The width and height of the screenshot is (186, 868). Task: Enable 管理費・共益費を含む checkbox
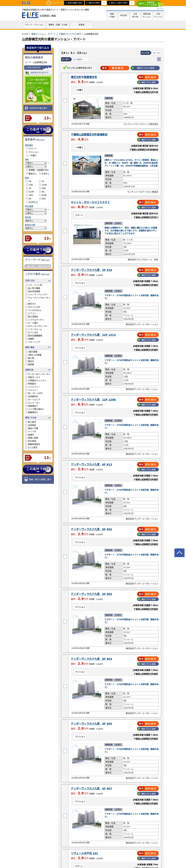pyautogui.click(x=27, y=170)
